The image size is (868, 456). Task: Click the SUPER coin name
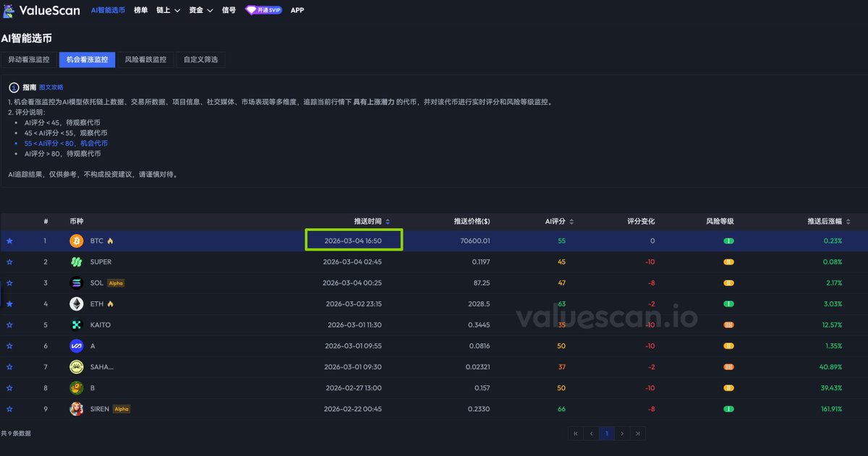pos(101,262)
